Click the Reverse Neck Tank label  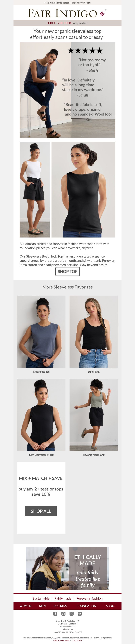tap(94, 455)
